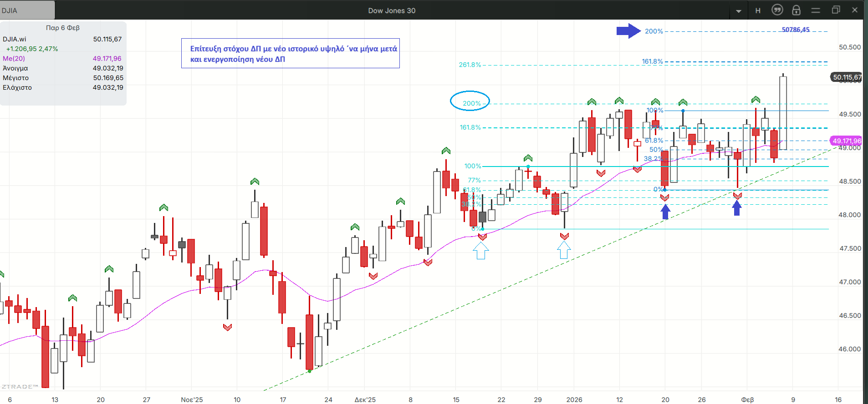868x404 pixels.
Task: Toggle the chart lock icon
Action: (796, 10)
